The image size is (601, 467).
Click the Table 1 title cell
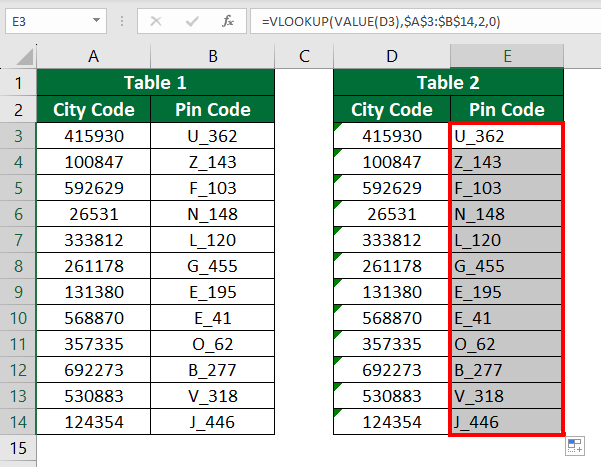pos(156,82)
